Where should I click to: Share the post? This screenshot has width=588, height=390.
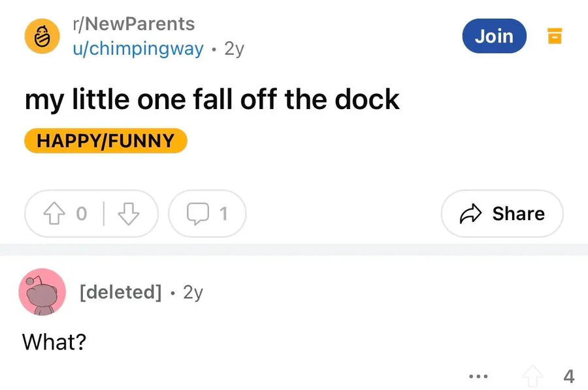coord(502,214)
